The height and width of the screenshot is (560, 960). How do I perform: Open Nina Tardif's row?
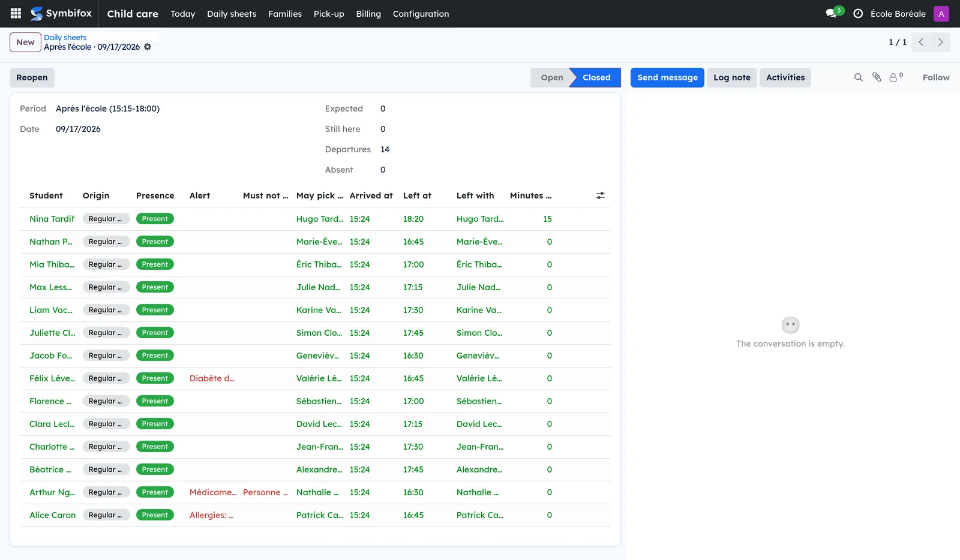coord(315,219)
